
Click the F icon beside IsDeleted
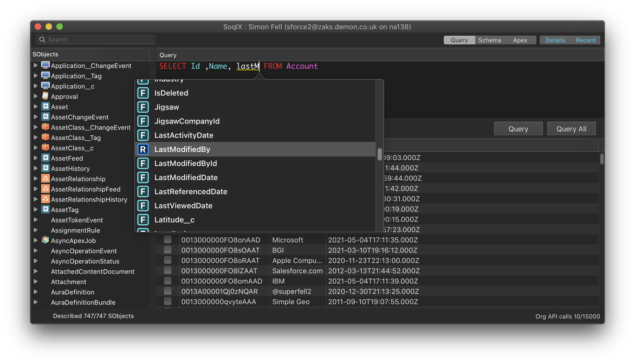coord(143,93)
